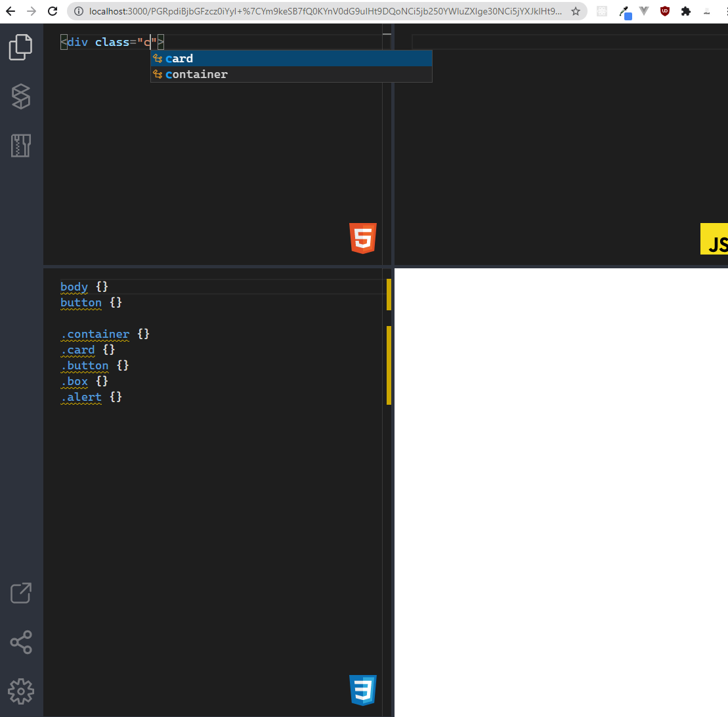
Task: Click the HTML editor scrollbar marker
Action: coord(387,34)
